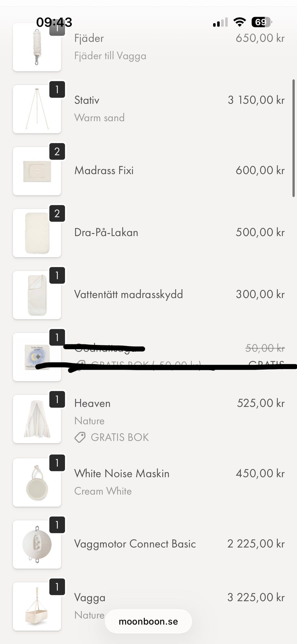Tap the Stativ quantity badge
Viewport: 297px width, 644px height.
point(57,90)
